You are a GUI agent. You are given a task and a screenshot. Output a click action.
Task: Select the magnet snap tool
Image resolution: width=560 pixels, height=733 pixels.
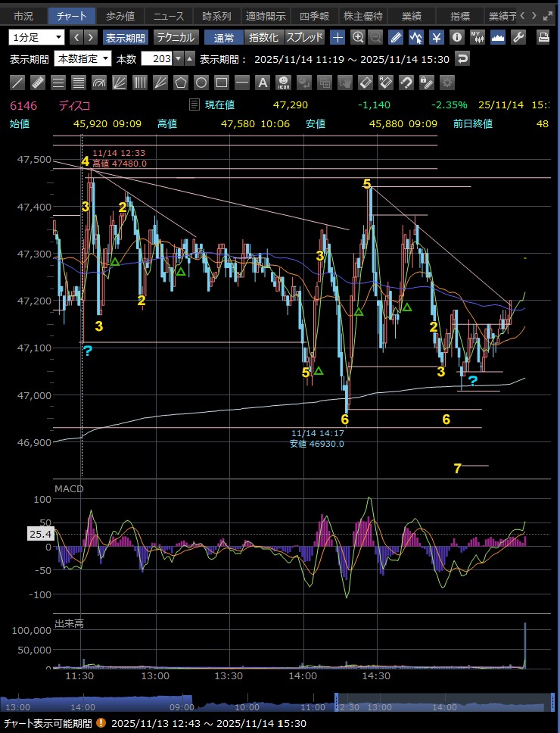coord(406,83)
